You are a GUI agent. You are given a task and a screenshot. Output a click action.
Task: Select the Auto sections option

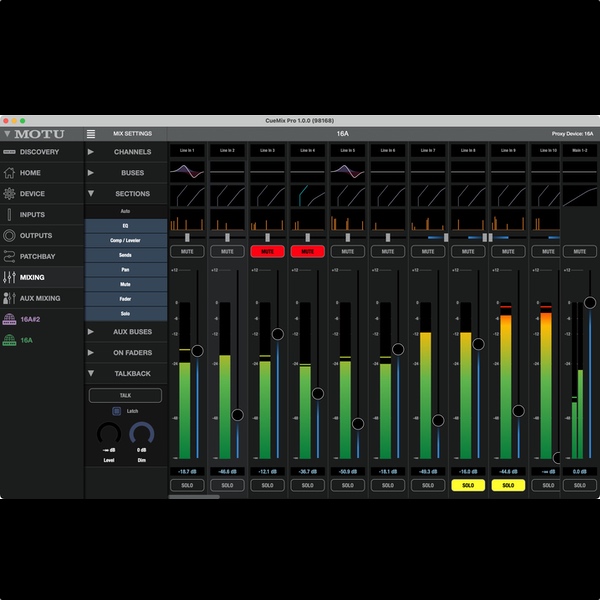[126, 211]
